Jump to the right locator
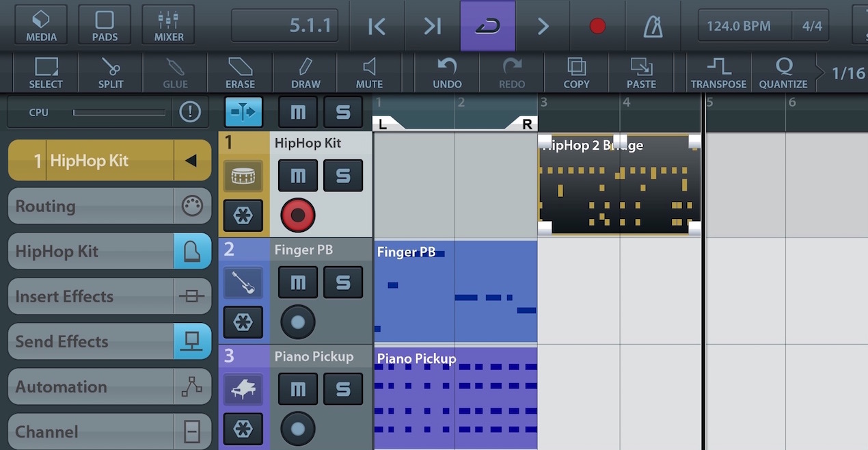 click(432, 26)
